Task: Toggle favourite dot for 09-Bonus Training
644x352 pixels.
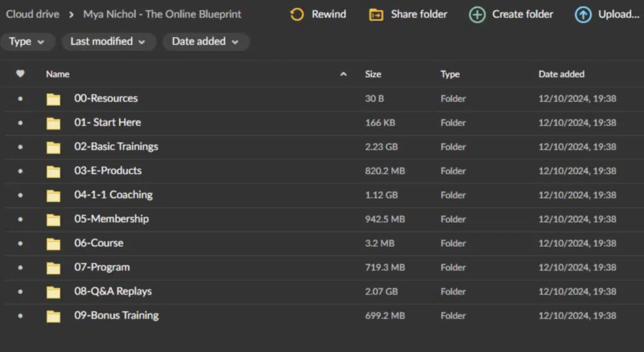Action: click(20, 316)
